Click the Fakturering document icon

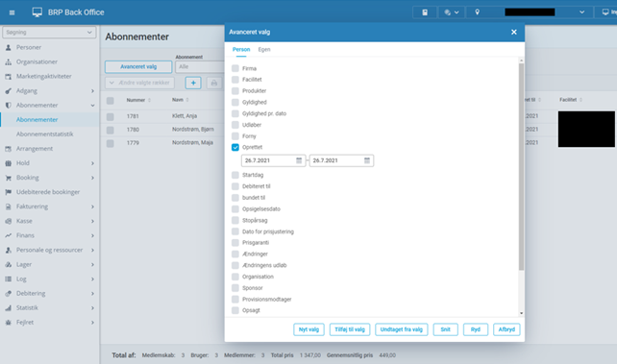(9, 206)
